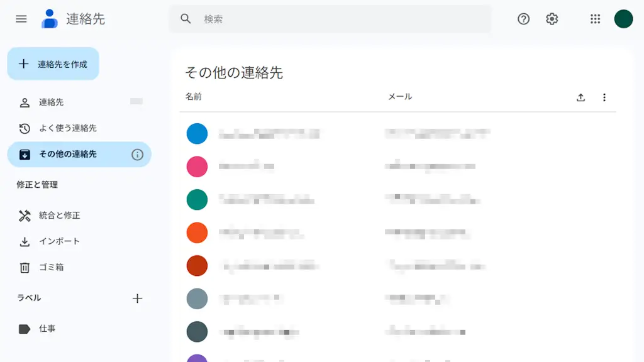Click the 連絡先を作成 button
The height and width of the screenshot is (362, 644).
click(x=53, y=63)
